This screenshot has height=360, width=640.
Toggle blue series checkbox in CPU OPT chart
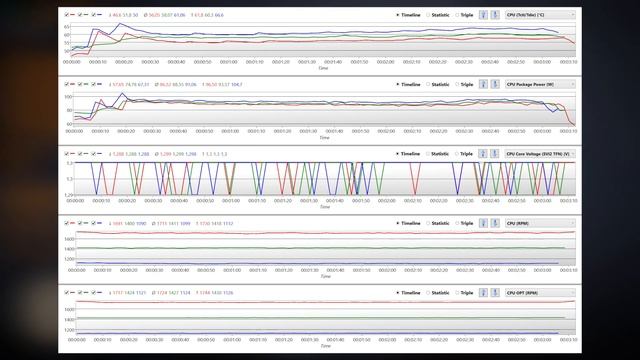click(x=93, y=292)
